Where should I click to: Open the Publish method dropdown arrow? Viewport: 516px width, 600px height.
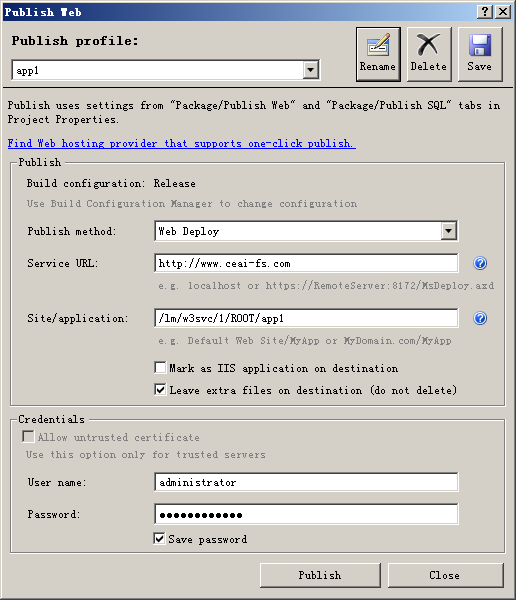click(x=449, y=231)
